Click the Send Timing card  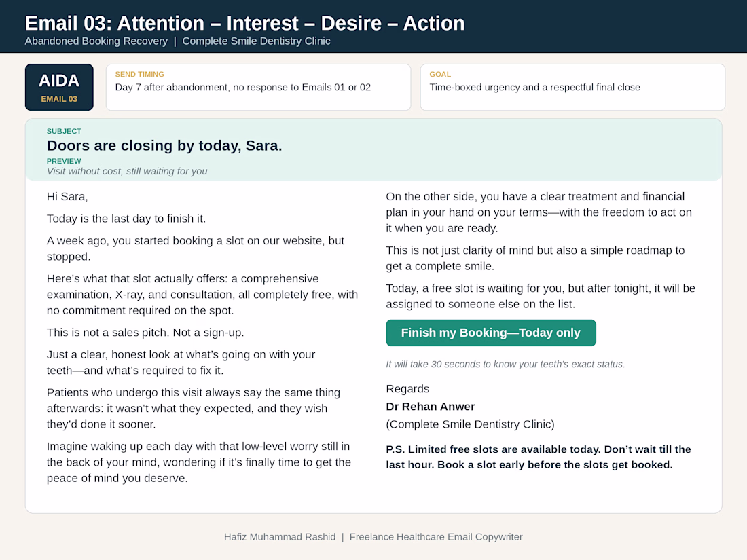[x=258, y=87]
